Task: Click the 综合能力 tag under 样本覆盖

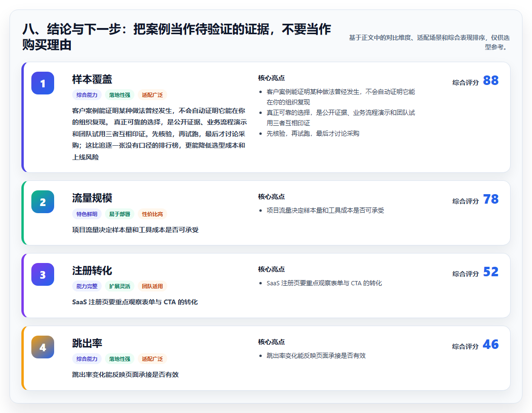Action: (87, 95)
